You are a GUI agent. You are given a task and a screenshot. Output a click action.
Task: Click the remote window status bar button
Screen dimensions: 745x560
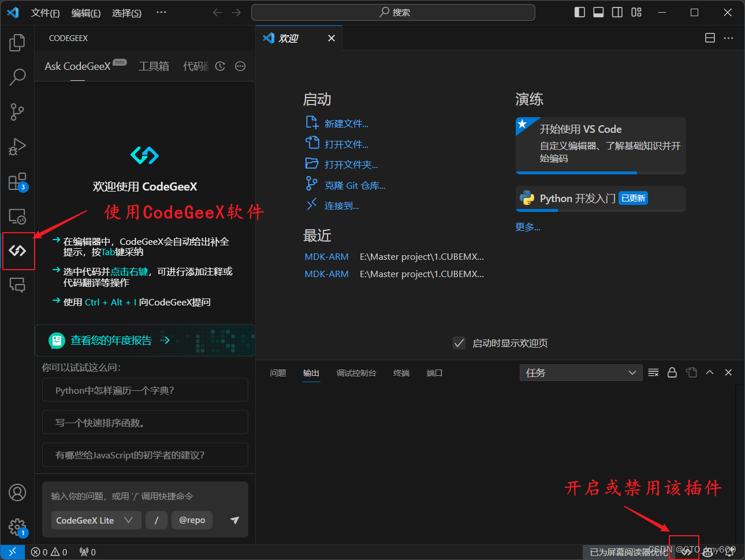tap(12, 552)
